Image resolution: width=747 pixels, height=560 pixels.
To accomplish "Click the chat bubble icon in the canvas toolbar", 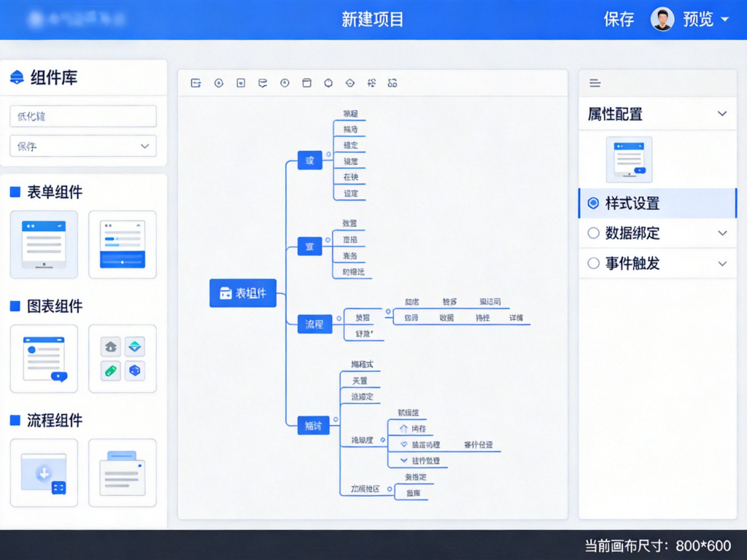I will pyautogui.click(x=263, y=83).
